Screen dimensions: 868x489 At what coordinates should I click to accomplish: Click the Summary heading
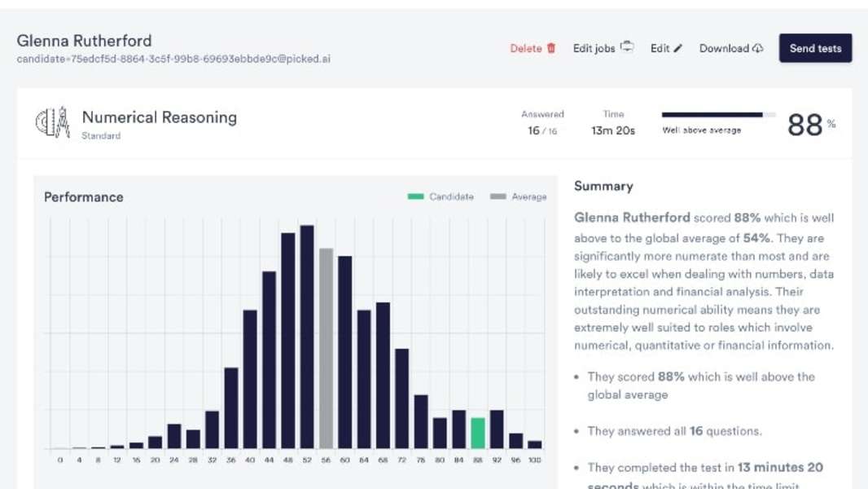pos(603,186)
